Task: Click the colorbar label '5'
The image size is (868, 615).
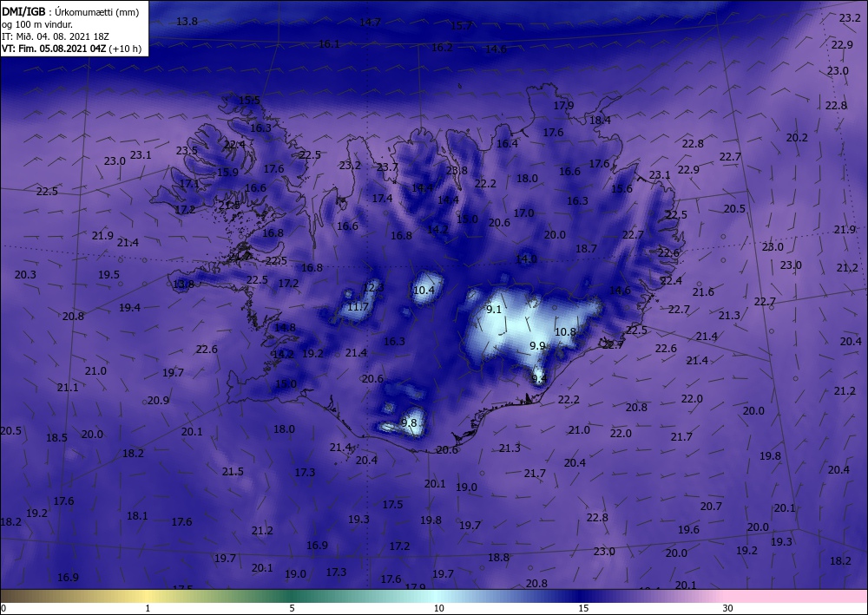Action: (x=292, y=608)
